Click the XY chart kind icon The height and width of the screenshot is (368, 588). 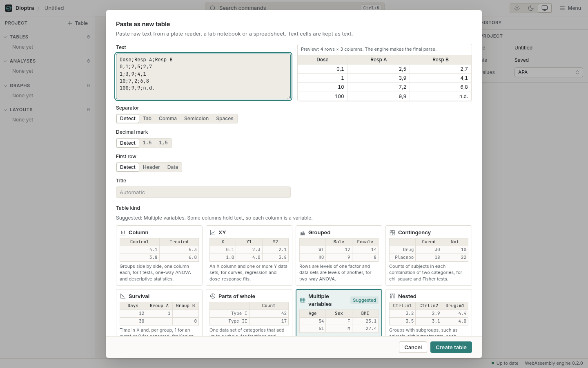pos(213,233)
